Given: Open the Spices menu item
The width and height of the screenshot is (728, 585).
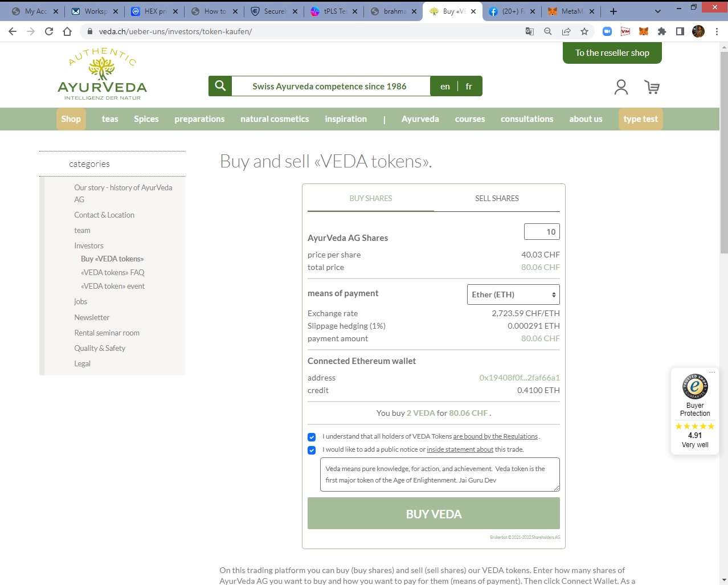Looking at the screenshot, I should click(x=146, y=119).
